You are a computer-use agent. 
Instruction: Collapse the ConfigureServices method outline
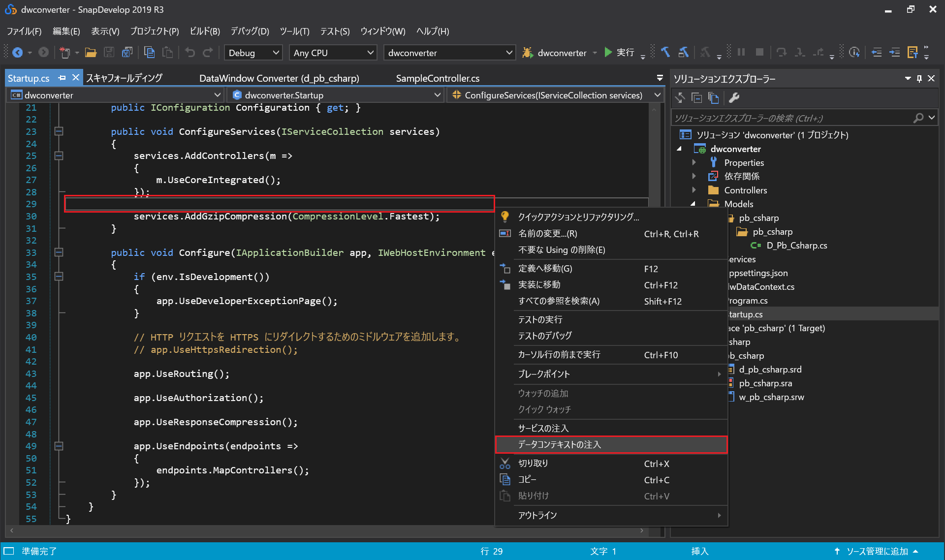59,131
